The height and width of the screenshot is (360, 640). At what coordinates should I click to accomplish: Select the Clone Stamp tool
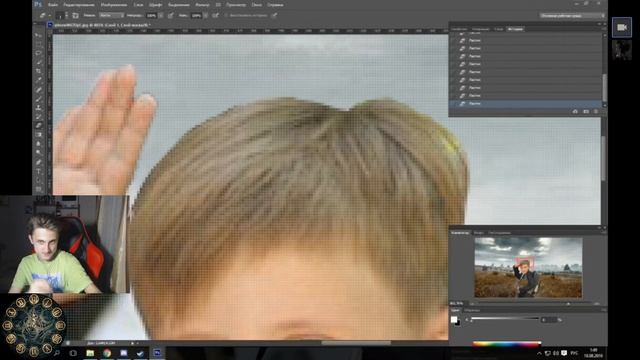[x=39, y=107]
